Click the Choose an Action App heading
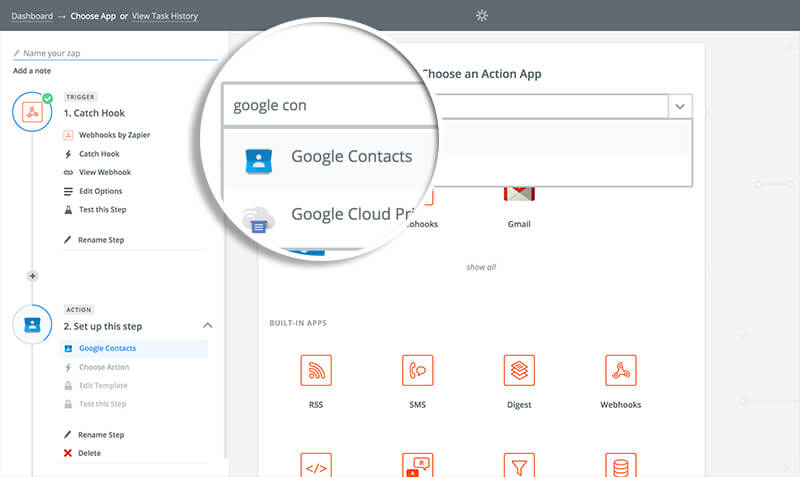The image size is (800, 477). [482, 74]
